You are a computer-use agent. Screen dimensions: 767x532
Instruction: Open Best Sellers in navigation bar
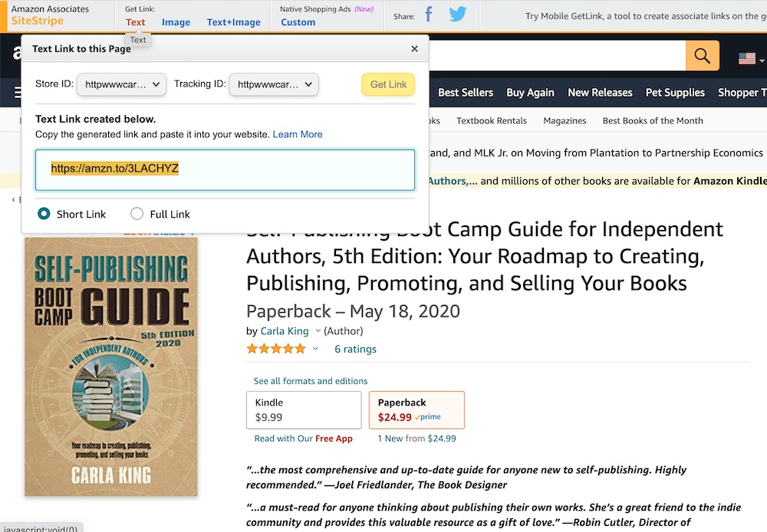466,93
